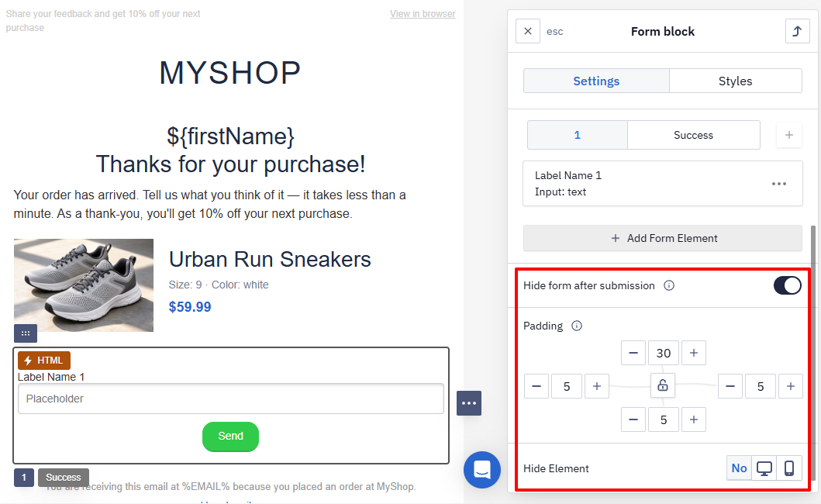The height and width of the screenshot is (504, 821).
Task: Add a new form step with plus icon
Action: click(x=789, y=135)
